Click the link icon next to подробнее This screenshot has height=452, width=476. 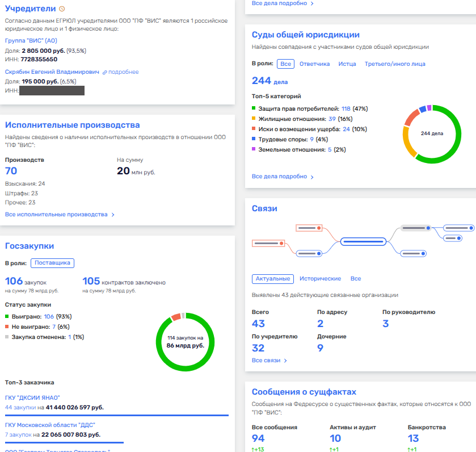click(105, 72)
